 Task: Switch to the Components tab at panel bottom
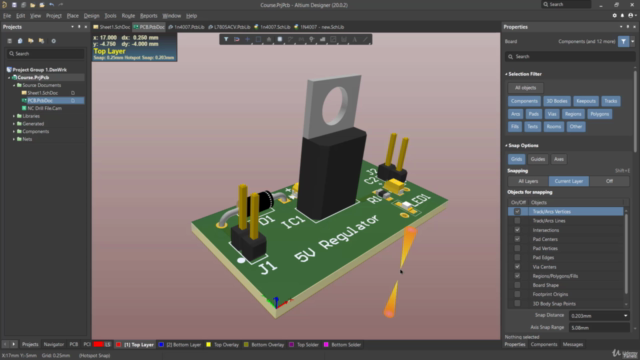(x=544, y=344)
